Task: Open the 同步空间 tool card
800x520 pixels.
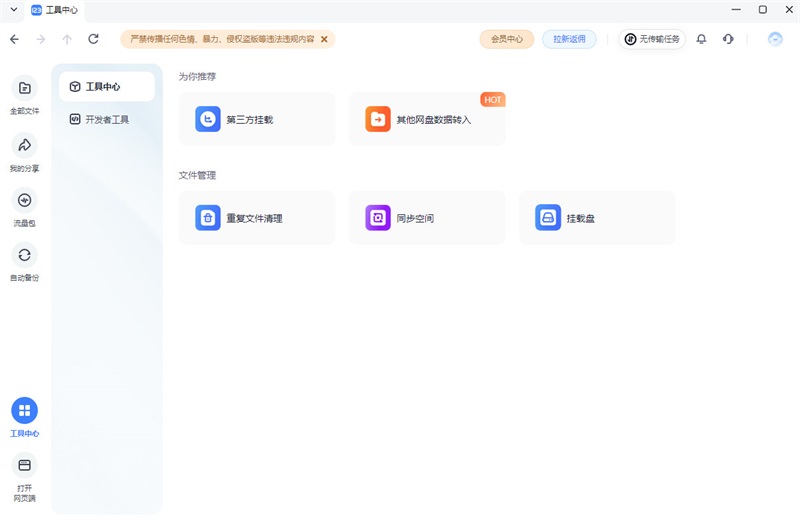Action: point(427,218)
